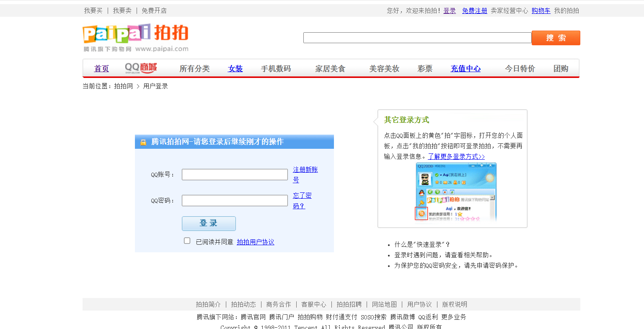
Task: Click 用户登录 breadcrumb text
Action: [155, 86]
